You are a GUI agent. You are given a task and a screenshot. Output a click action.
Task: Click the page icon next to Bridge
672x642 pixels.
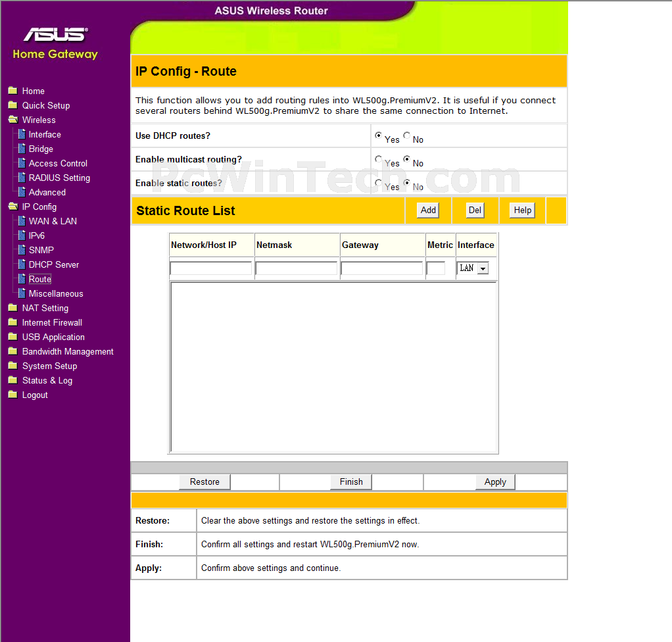(x=22, y=149)
